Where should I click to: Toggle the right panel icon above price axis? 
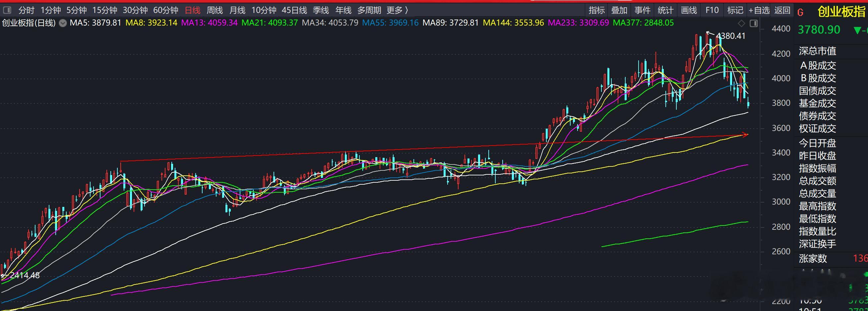pos(754,23)
